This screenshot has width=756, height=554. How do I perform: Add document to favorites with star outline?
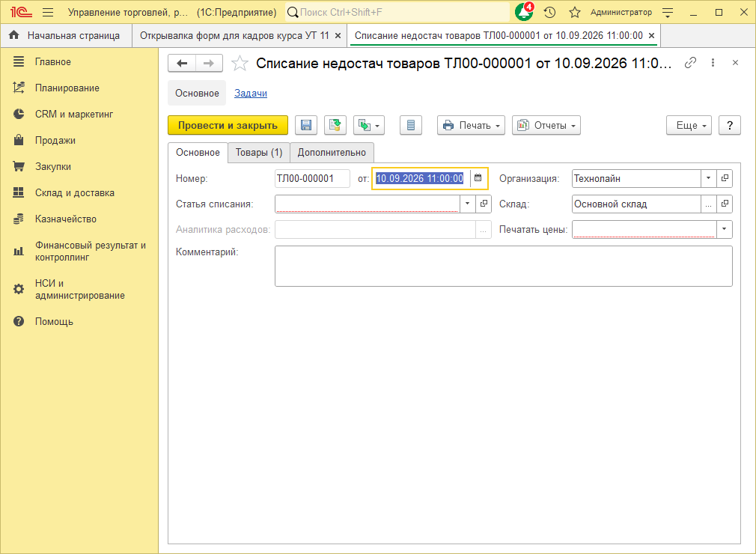240,63
